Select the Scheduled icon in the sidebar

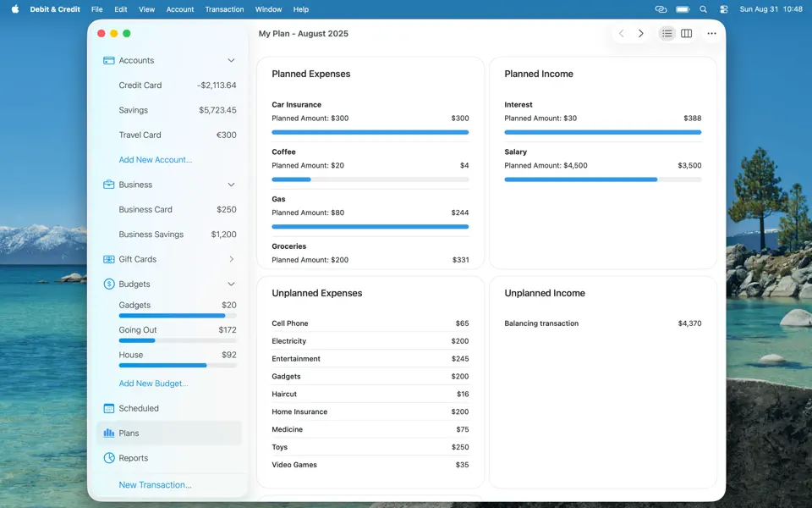tap(109, 408)
